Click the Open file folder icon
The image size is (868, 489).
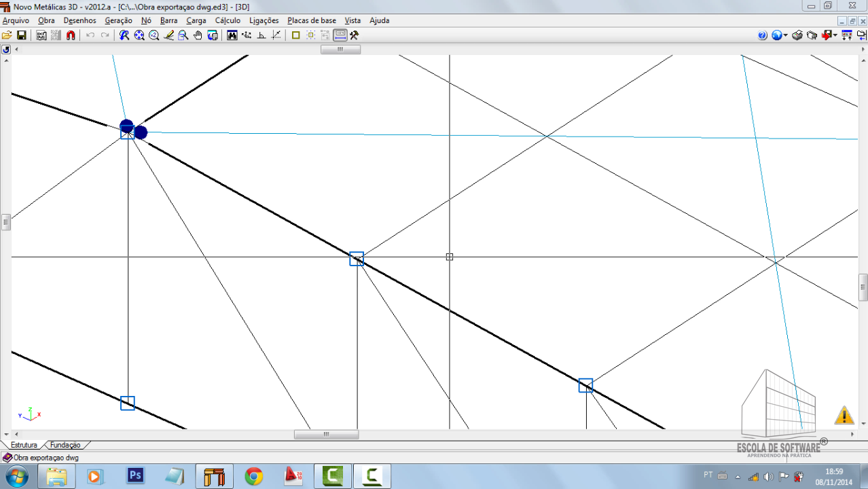click(x=7, y=35)
